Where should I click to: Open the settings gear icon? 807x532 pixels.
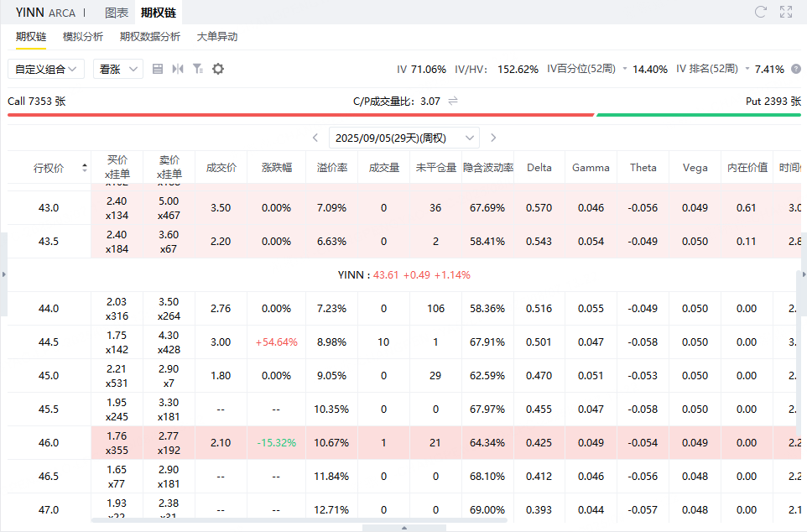pos(218,69)
